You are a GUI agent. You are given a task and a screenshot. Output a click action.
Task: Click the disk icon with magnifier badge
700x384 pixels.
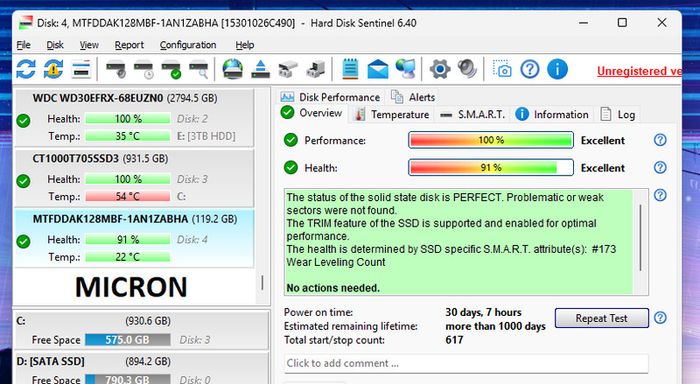[x=199, y=70]
